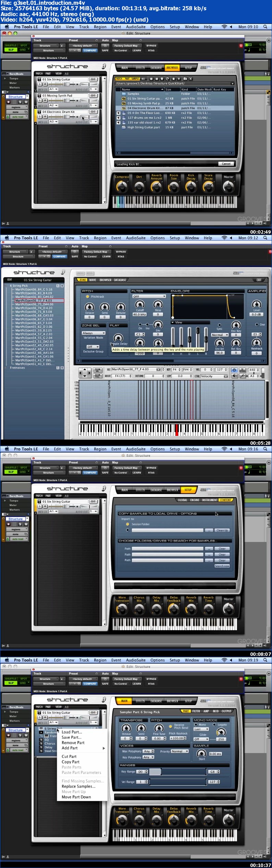The height and width of the screenshot is (868, 272).
Task: Toggle the envelope Sync button, 09:12 frame
Action: 219,325
